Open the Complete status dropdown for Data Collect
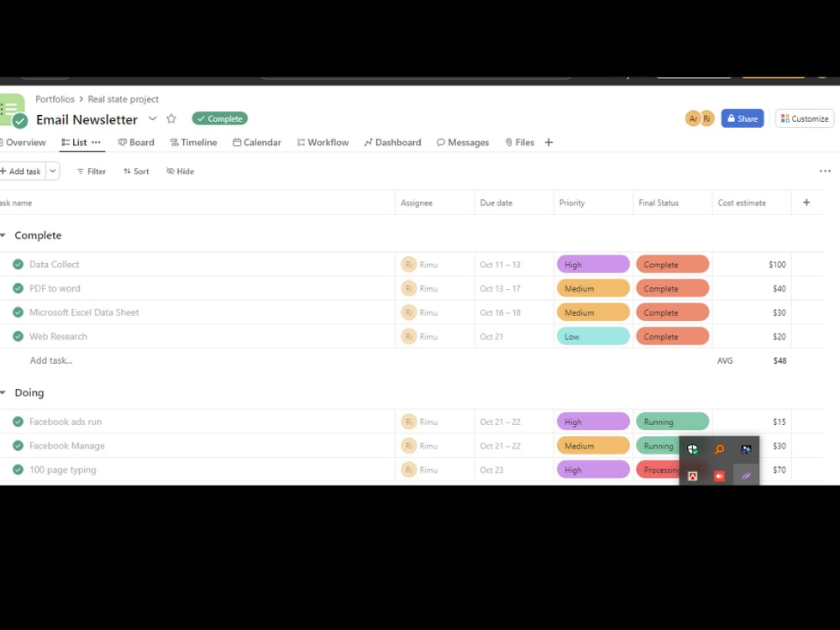 coord(672,264)
